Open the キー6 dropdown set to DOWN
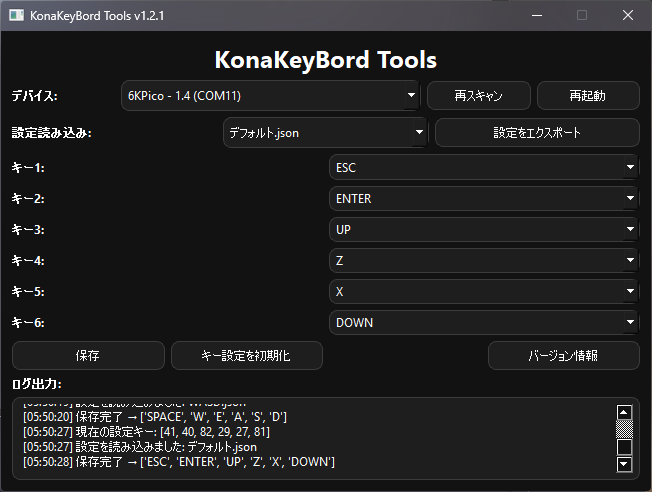652x492 pixels. (484, 323)
